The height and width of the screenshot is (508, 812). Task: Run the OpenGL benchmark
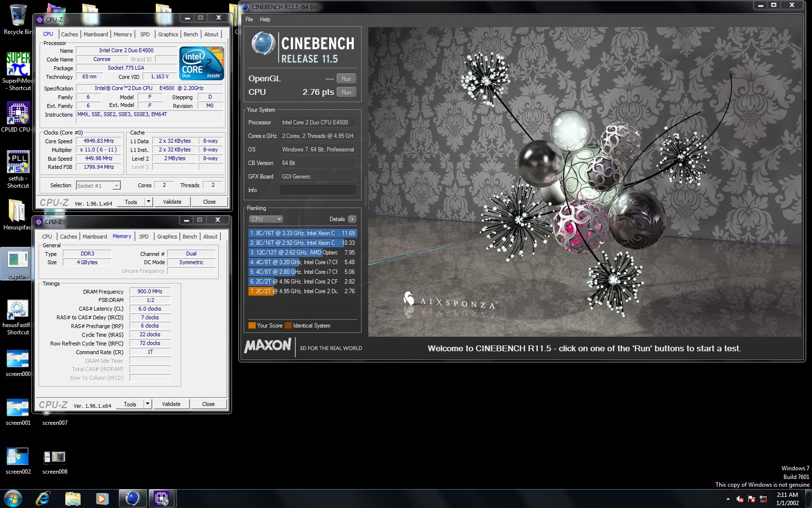347,79
